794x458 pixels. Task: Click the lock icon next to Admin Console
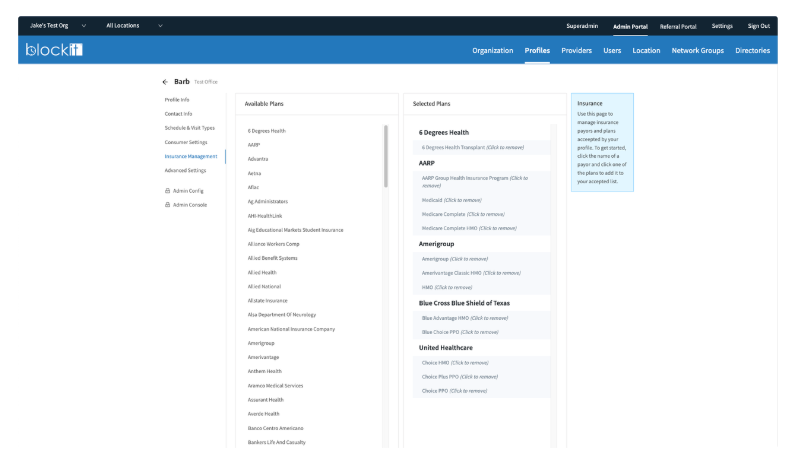click(x=168, y=205)
